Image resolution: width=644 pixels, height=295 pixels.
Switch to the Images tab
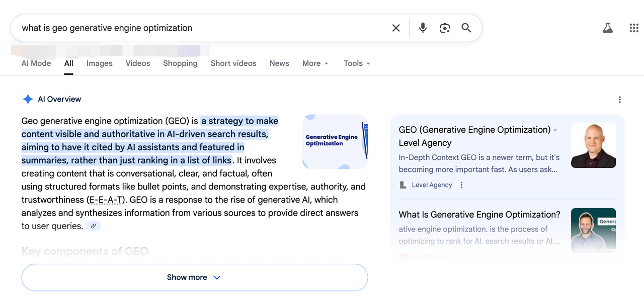[x=99, y=63]
